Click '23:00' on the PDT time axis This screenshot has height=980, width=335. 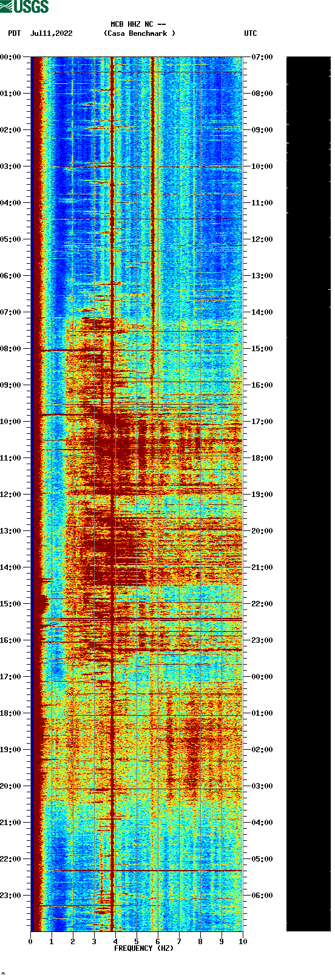point(10,896)
